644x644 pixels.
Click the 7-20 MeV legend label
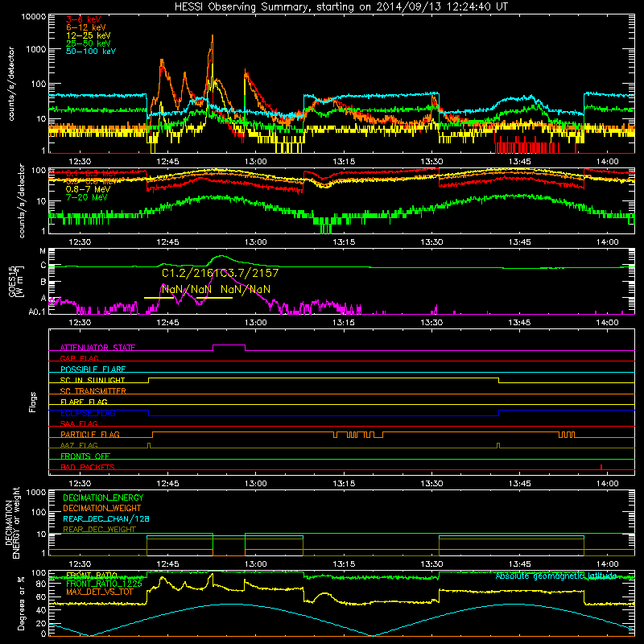tap(86, 197)
